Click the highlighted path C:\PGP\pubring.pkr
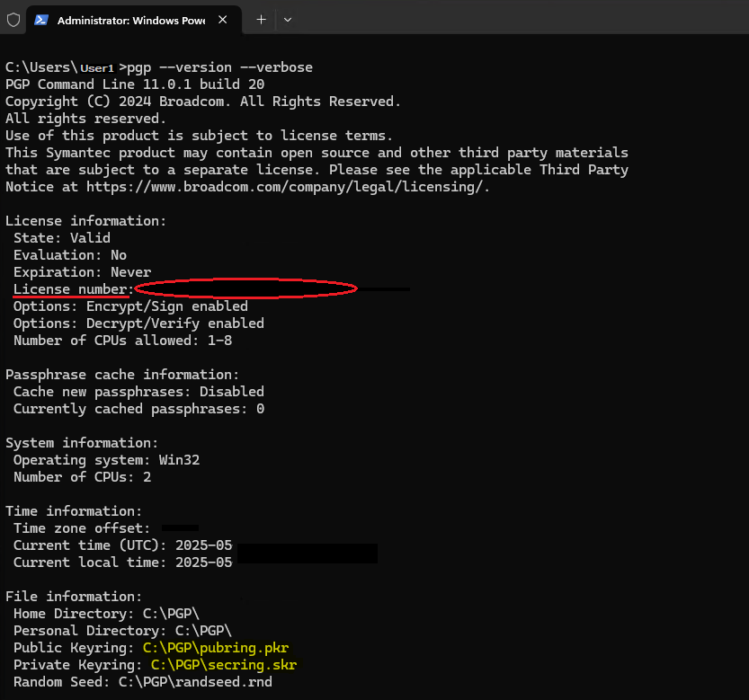Image resolution: width=749 pixels, height=700 pixels. click(x=216, y=648)
